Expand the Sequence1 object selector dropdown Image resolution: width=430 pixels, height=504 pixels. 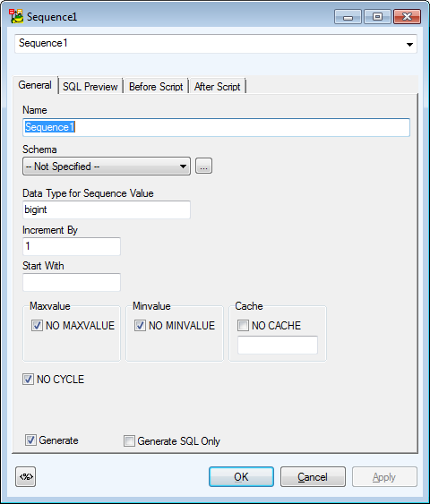(409, 44)
